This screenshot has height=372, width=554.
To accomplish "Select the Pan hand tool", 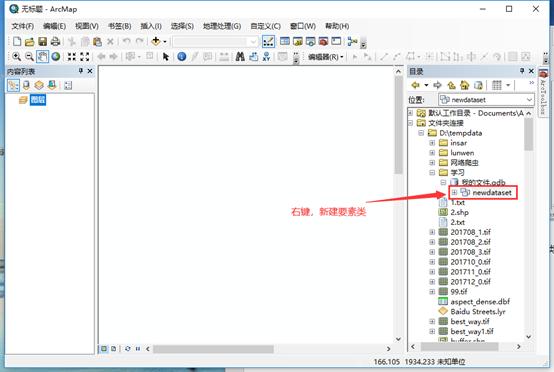I will coord(42,57).
